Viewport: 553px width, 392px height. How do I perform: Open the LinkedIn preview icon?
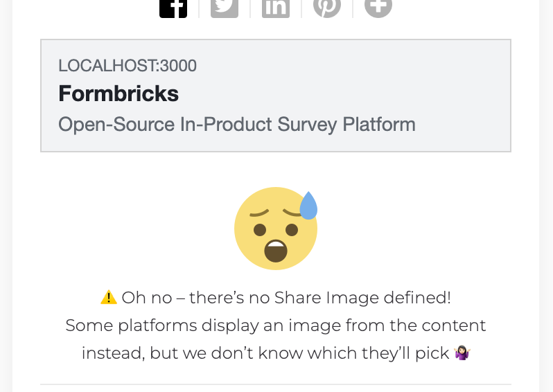276,7
